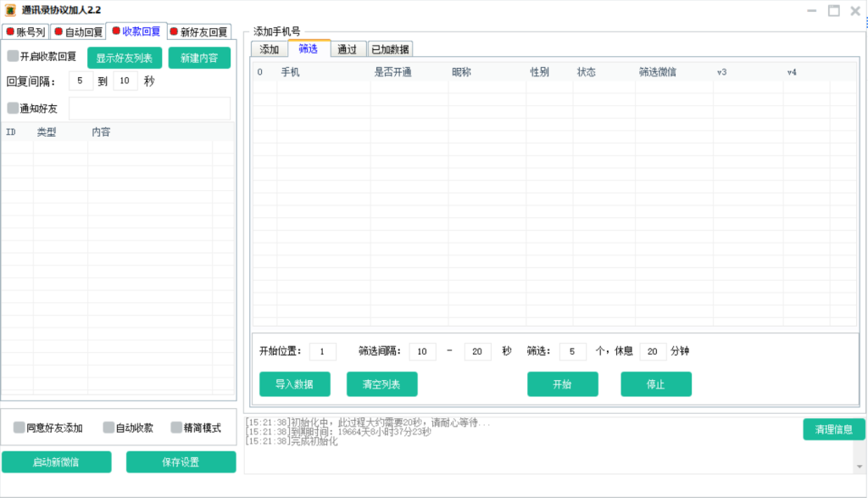Clear the list with 清空列表
Image resolution: width=868 pixels, height=498 pixels.
click(x=381, y=384)
